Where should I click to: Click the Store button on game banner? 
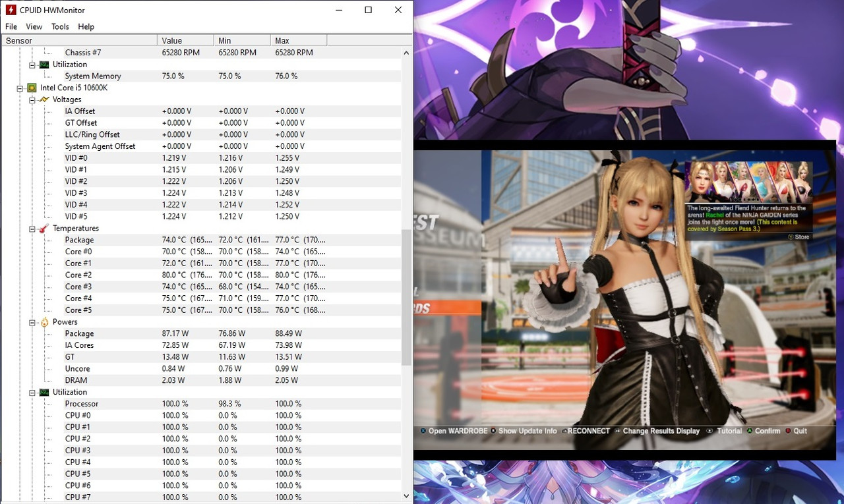[x=799, y=237]
